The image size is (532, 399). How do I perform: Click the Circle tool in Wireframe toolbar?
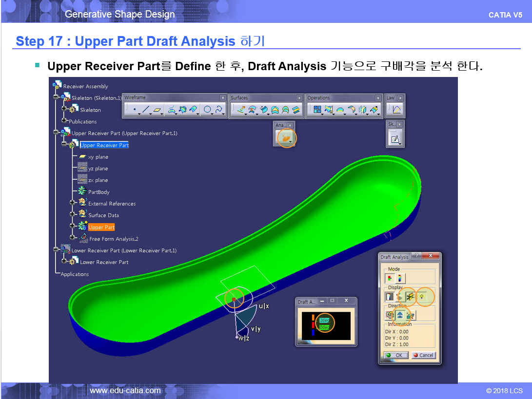tap(207, 111)
